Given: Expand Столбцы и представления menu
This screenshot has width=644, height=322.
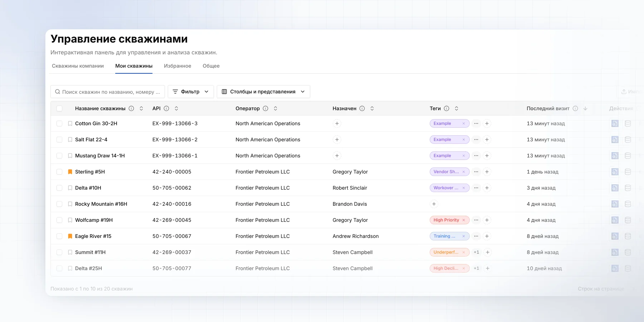Looking at the screenshot, I should 263,92.
